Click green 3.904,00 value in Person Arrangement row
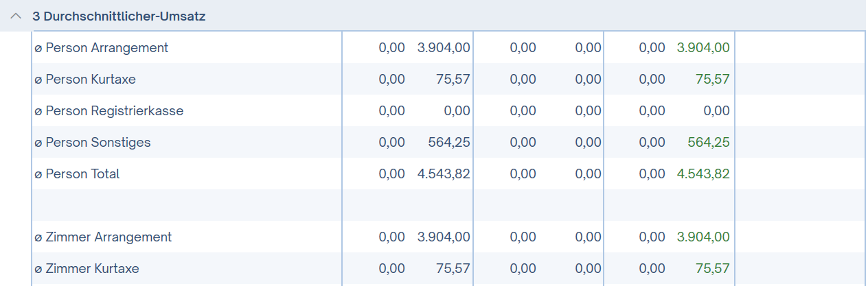 point(703,48)
